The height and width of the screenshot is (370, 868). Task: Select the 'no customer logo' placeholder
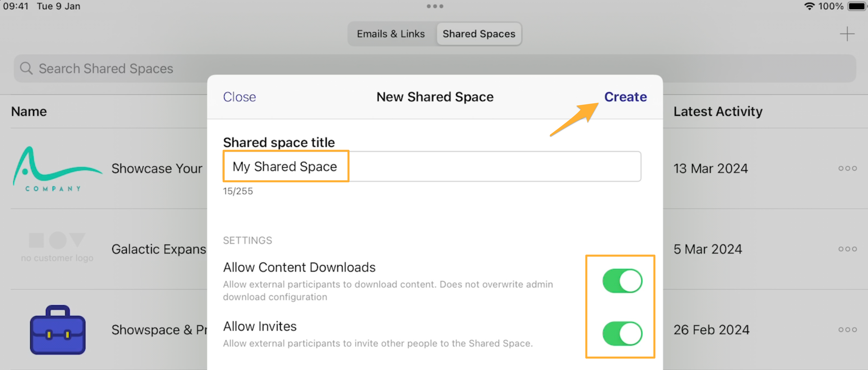click(57, 248)
